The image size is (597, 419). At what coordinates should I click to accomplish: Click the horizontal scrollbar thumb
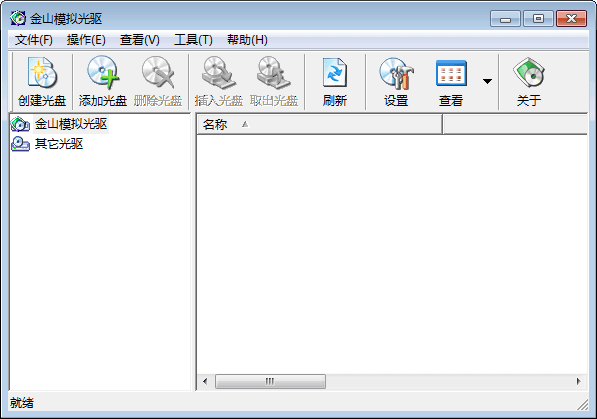tap(270, 381)
